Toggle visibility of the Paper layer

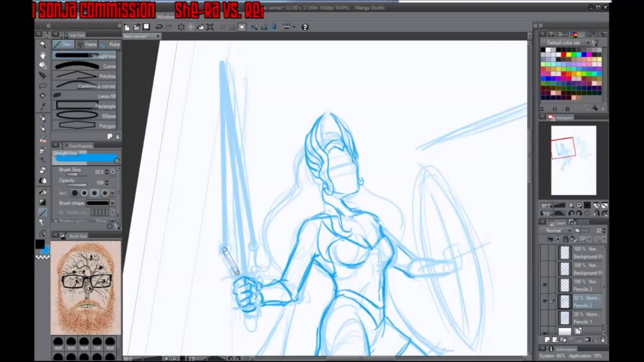(x=544, y=332)
